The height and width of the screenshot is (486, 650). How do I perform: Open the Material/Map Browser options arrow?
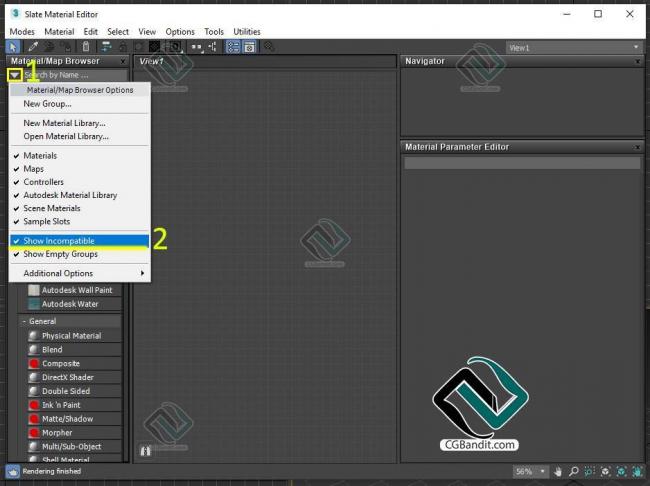pos(15,75)
